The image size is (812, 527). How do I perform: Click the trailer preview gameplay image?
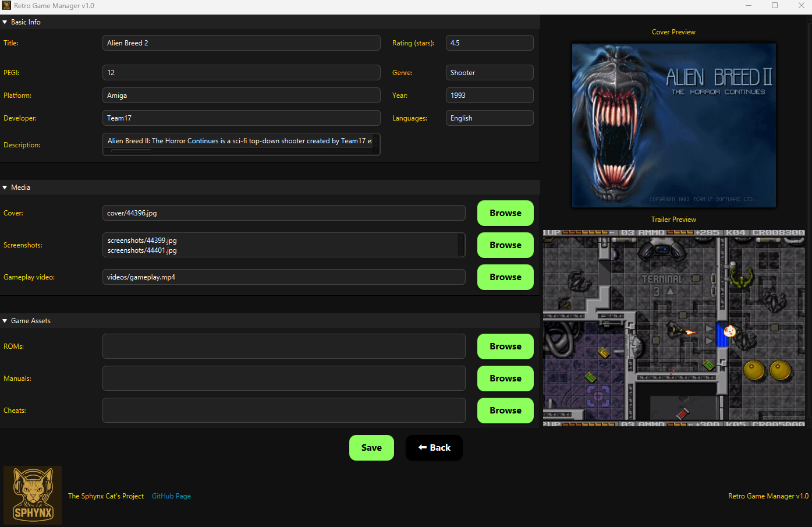(673, 326)
